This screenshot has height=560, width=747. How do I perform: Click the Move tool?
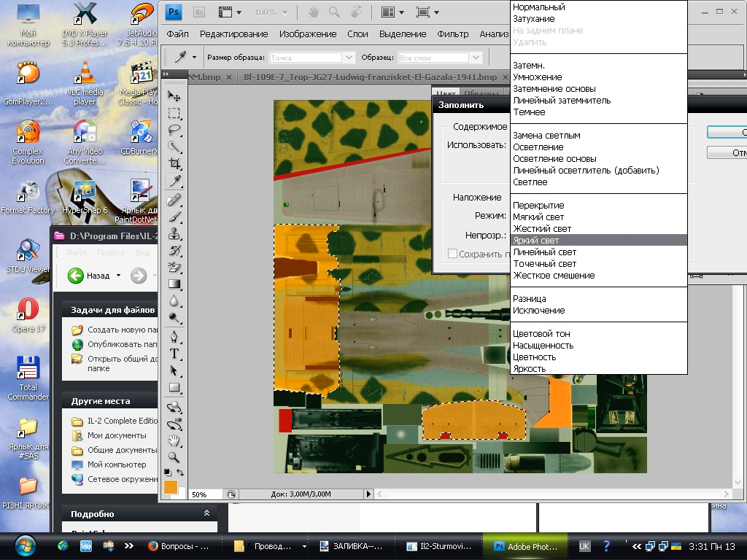(x=174, y=96)
